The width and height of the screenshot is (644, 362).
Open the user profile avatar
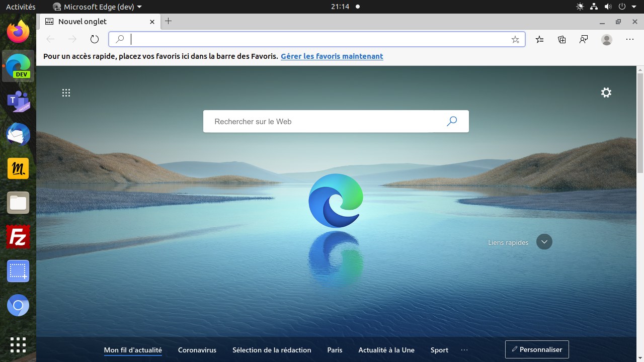[607, 39]
